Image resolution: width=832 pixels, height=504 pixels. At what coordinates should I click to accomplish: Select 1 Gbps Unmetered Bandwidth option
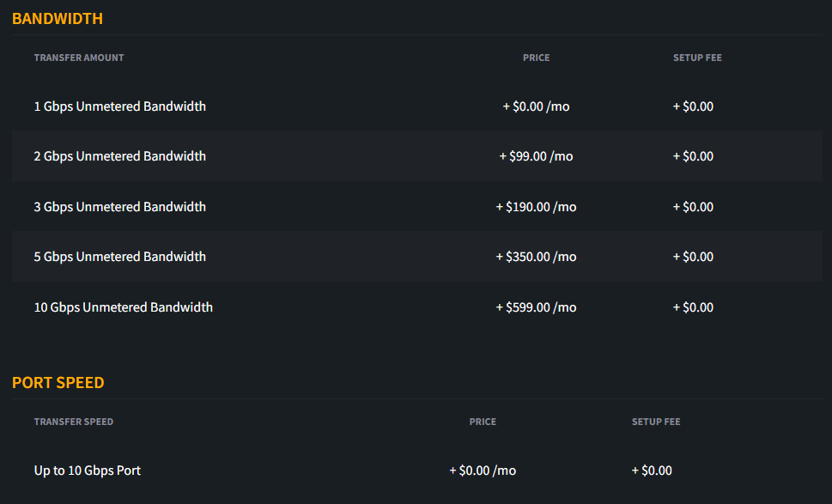pyautogui.click(x=417, y=106)
